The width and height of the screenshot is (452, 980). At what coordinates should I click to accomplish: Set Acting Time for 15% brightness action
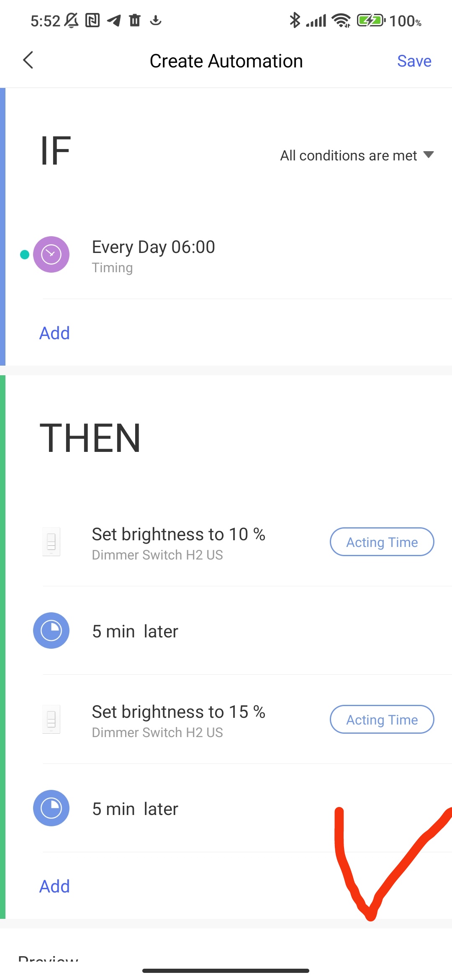[x=382, y=720]
